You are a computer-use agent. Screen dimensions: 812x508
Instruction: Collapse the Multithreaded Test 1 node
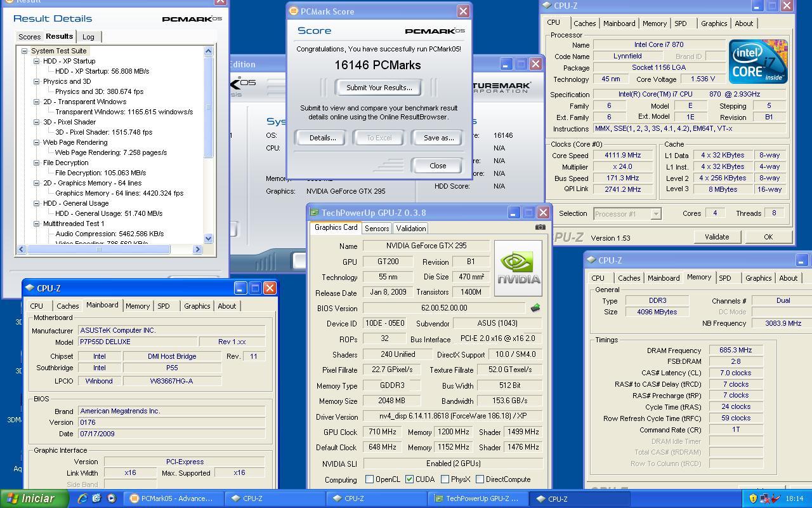click(x=37, y=224)
